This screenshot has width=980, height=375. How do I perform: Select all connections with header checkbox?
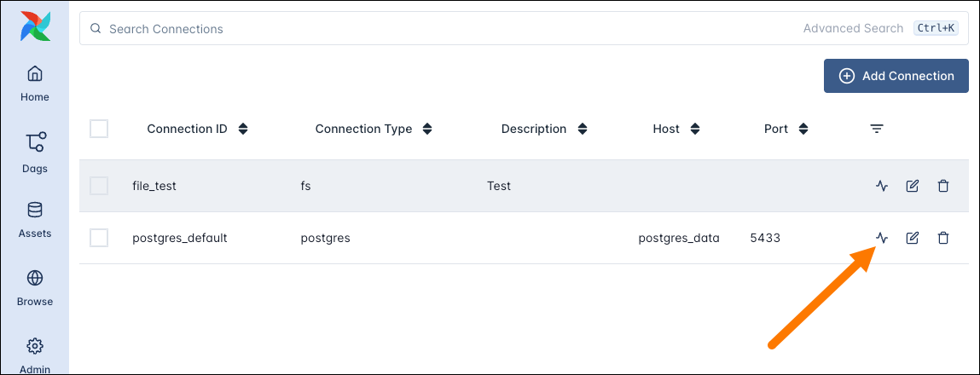(99, 129)
